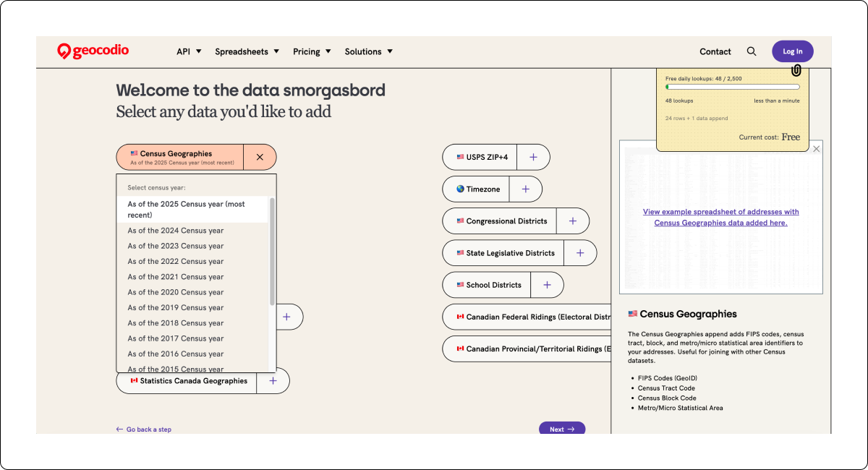Select the School Districts option label
This screenshot has width=868, height=470.
tap(488, 284)
